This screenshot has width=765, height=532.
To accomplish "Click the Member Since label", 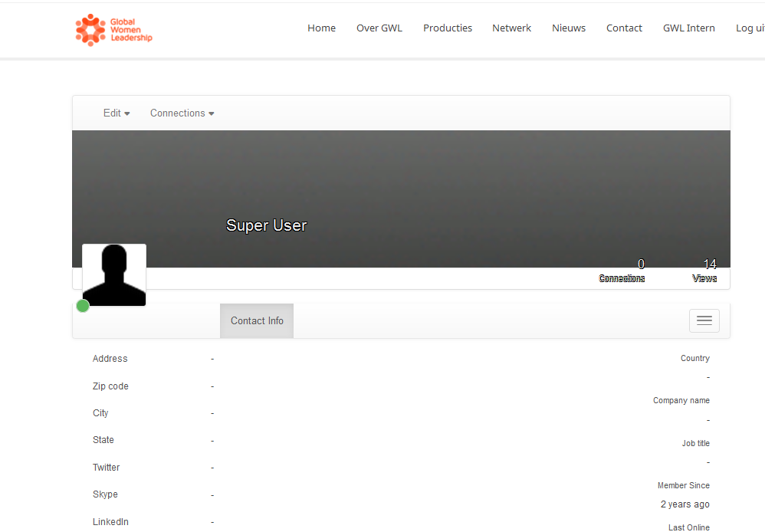I will (x=683, y=486).
